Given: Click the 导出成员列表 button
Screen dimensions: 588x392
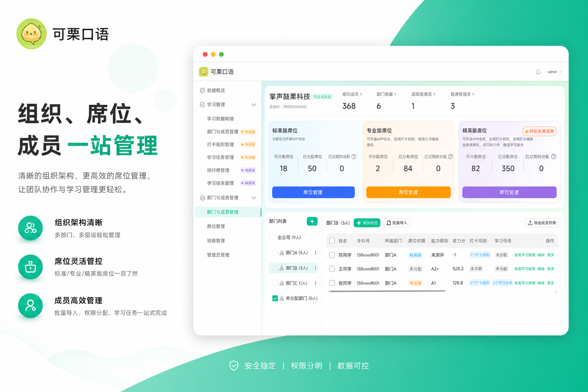Looking at the screenshot, I should (x=542, y=223).
